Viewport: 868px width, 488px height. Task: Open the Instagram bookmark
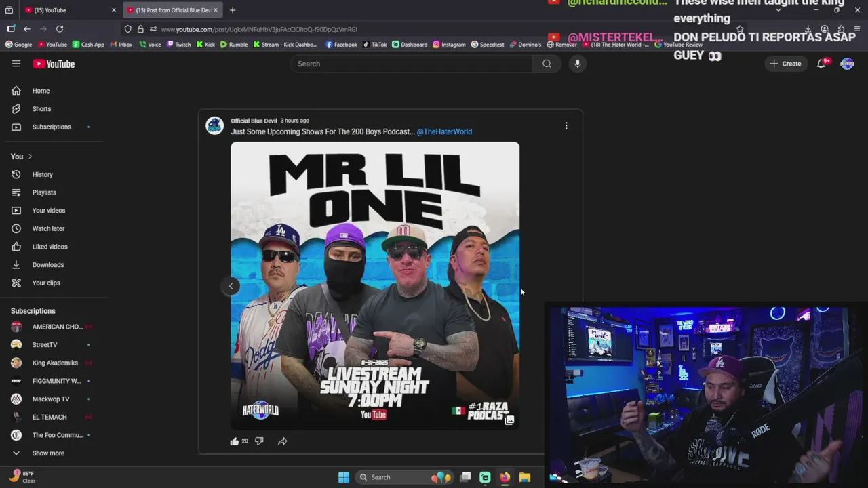point(449,45)
